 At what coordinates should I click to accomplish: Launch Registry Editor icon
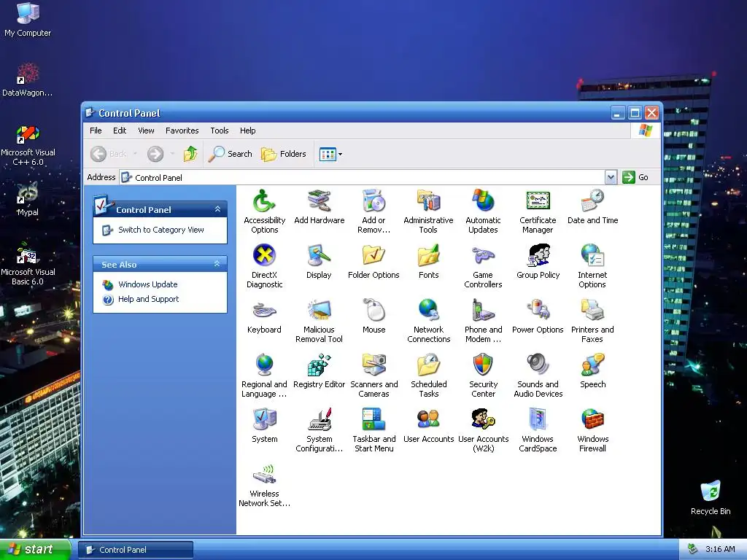pyautogui.click(x=320, y=371)
